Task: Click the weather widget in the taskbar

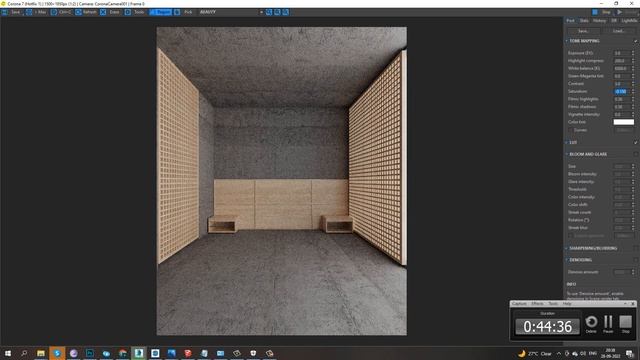Action: (x=535, y=354)
